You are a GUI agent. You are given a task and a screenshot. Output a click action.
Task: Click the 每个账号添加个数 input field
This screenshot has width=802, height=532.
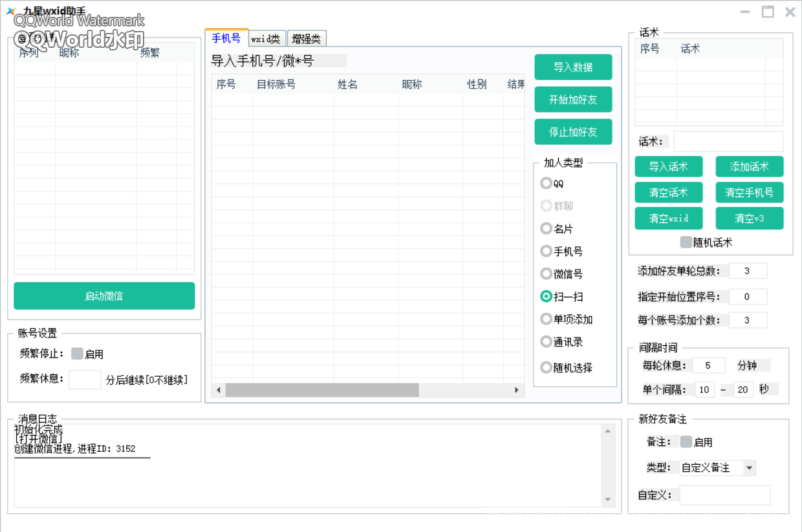[748, 320]
